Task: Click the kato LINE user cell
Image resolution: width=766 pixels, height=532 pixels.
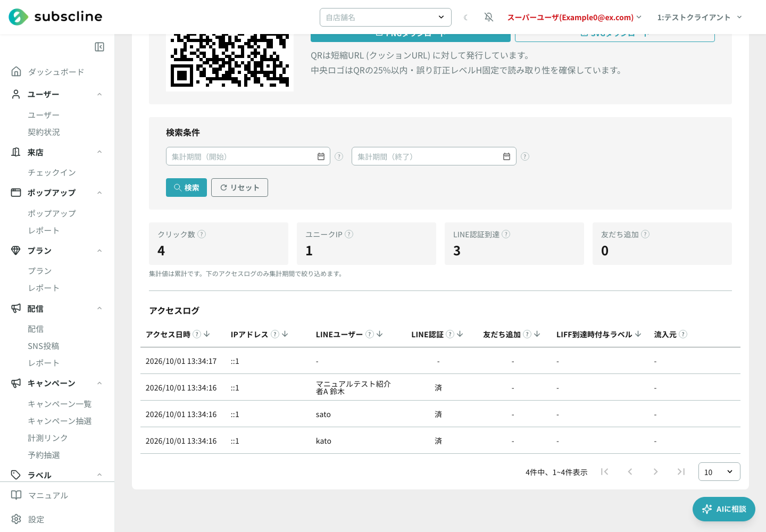Action: point(323,441)
